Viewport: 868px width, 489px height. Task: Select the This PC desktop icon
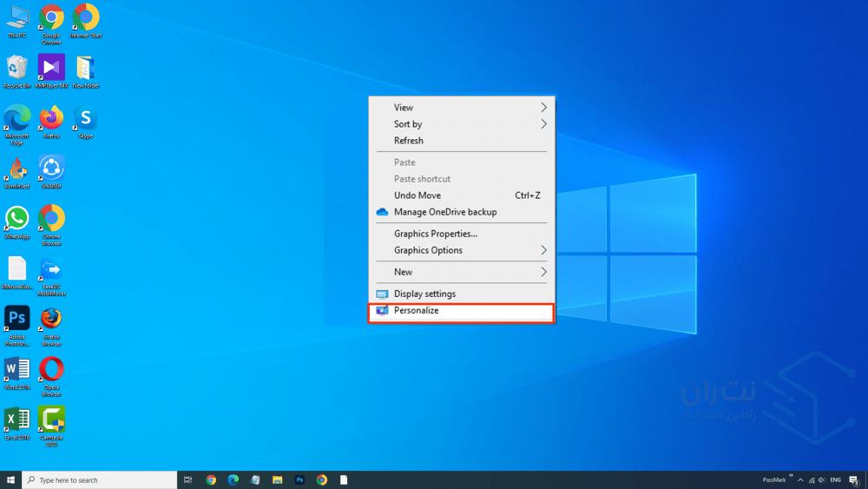17,22
